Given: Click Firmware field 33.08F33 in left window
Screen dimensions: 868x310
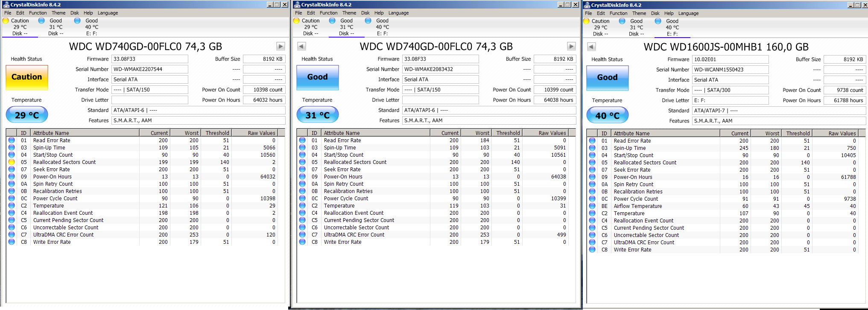Looking at the screenshot, I should (x=149, y=59).
